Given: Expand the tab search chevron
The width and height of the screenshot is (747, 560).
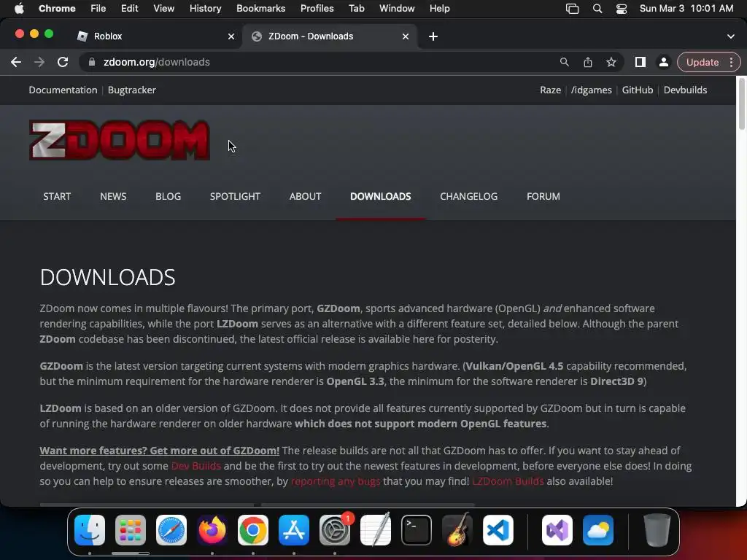Looking at the screenshot, I should tap(730, 36).
